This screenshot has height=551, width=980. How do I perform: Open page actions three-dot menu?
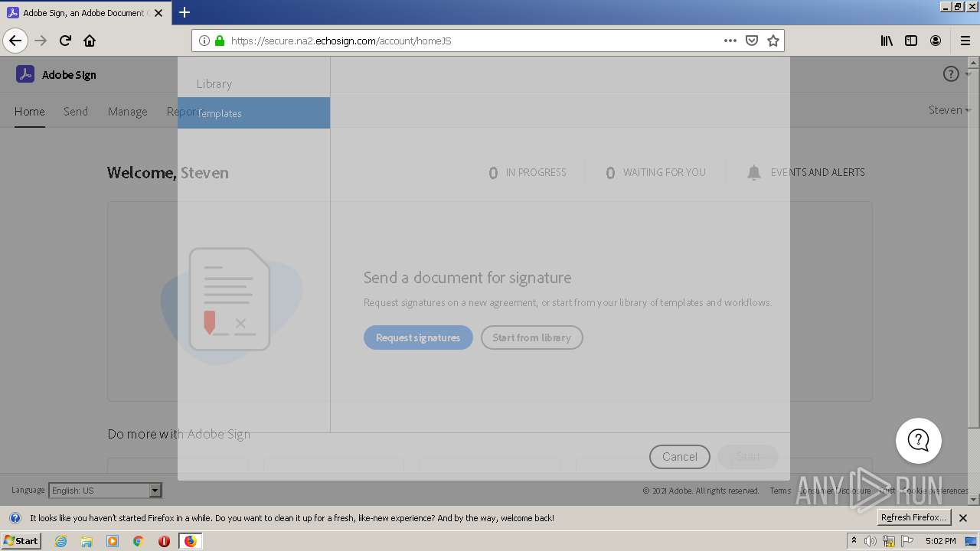point(730,41)
